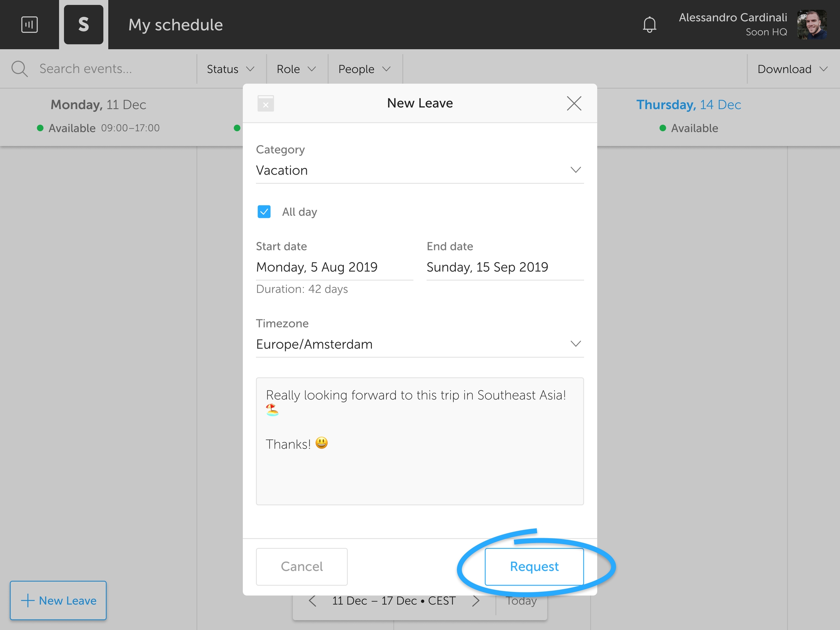Open the People filter menu
840x630 pixels.
[364, 69]
